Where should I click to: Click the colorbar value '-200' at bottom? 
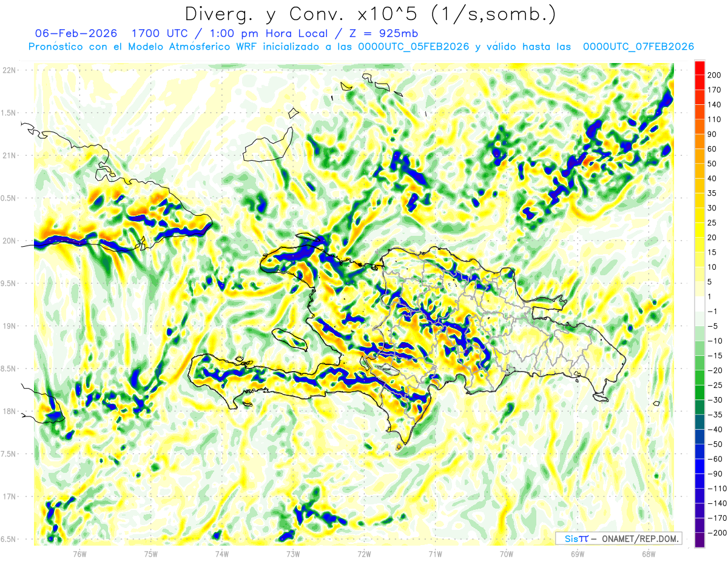716,533
